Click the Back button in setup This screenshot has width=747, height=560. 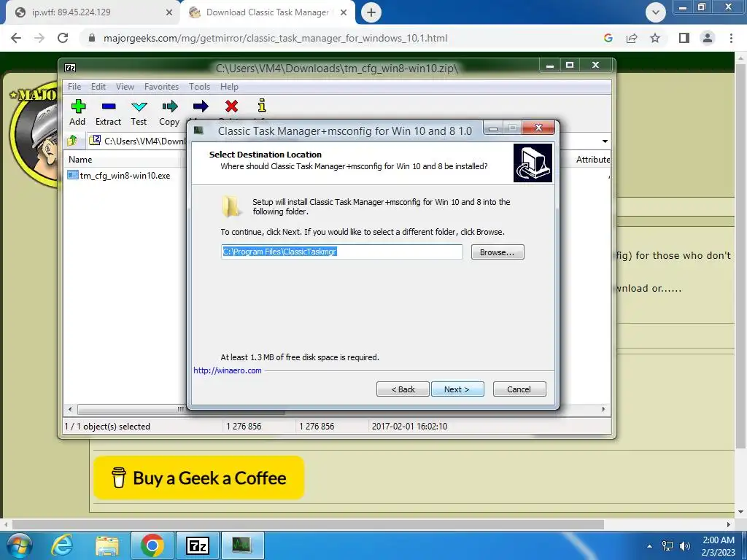tap(403, 389)
